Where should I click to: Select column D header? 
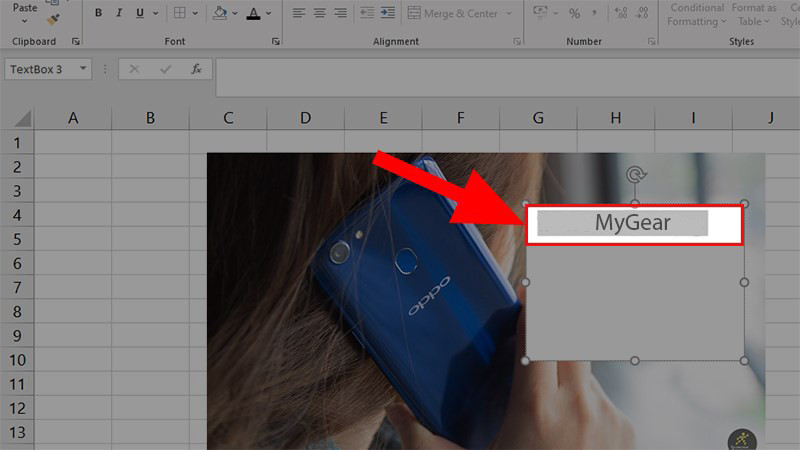point(306,118)
